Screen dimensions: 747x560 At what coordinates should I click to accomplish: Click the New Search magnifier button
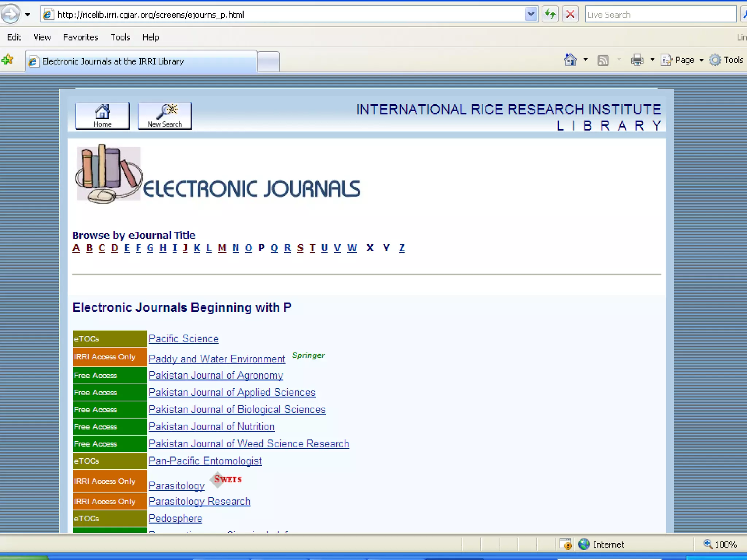pyautogui.click(x=165, y=116)
